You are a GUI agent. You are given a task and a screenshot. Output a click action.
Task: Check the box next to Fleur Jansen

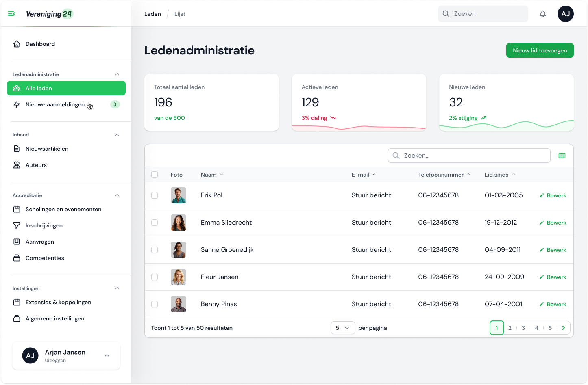(x=155, y=277)
